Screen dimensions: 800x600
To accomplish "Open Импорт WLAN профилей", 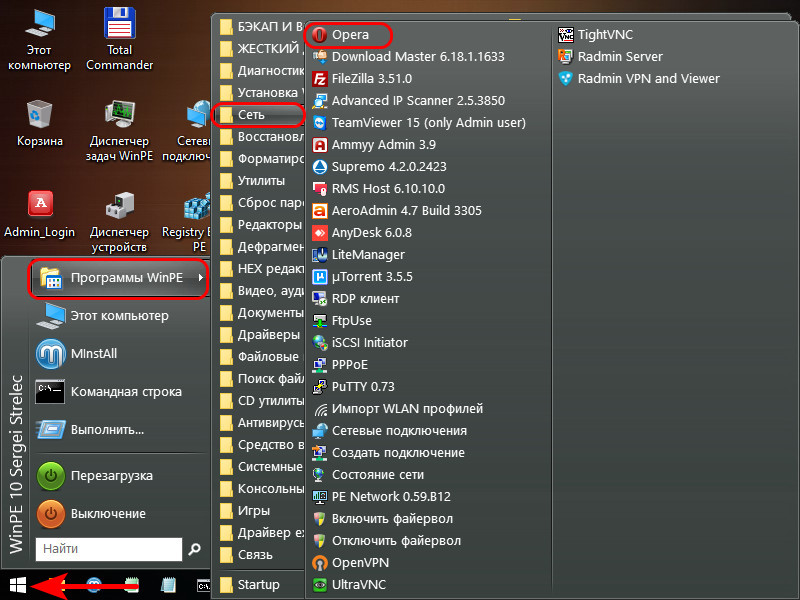I will pos(397,408).
